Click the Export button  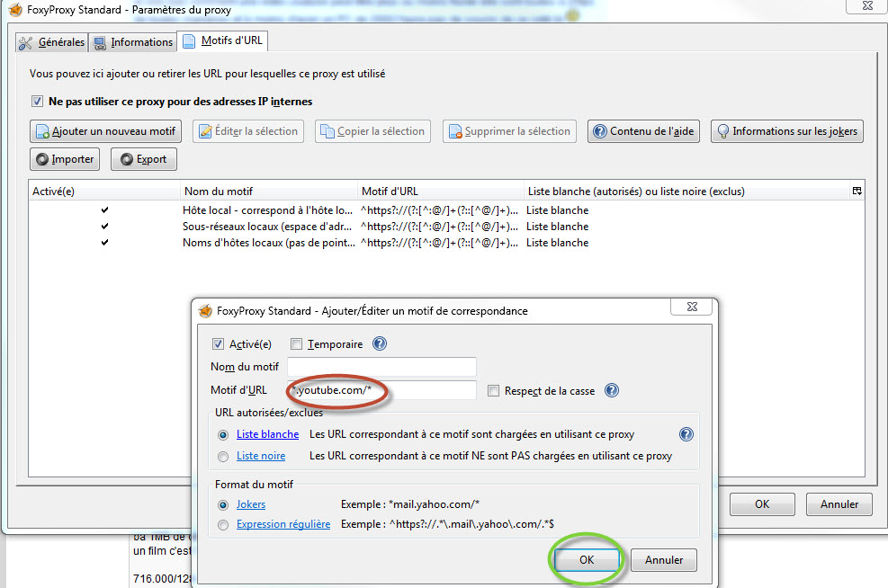(x=144, y=159)
